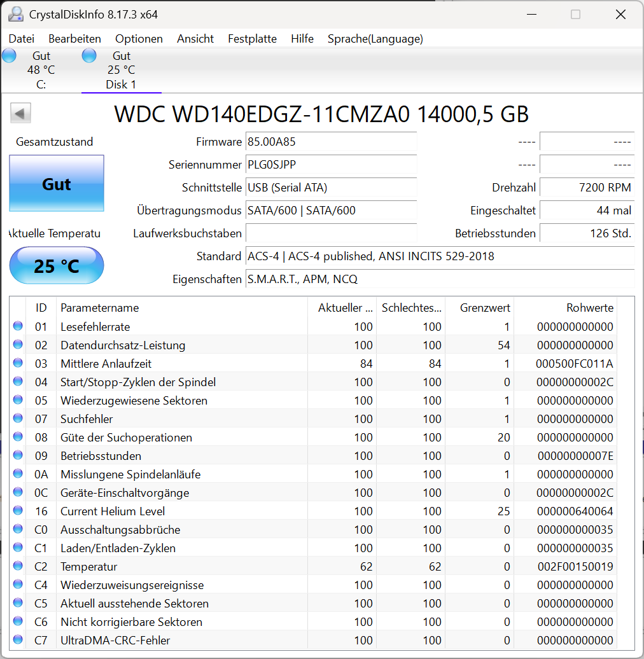Click the Eingeschaltet value 44 mal

pos(587,210)
